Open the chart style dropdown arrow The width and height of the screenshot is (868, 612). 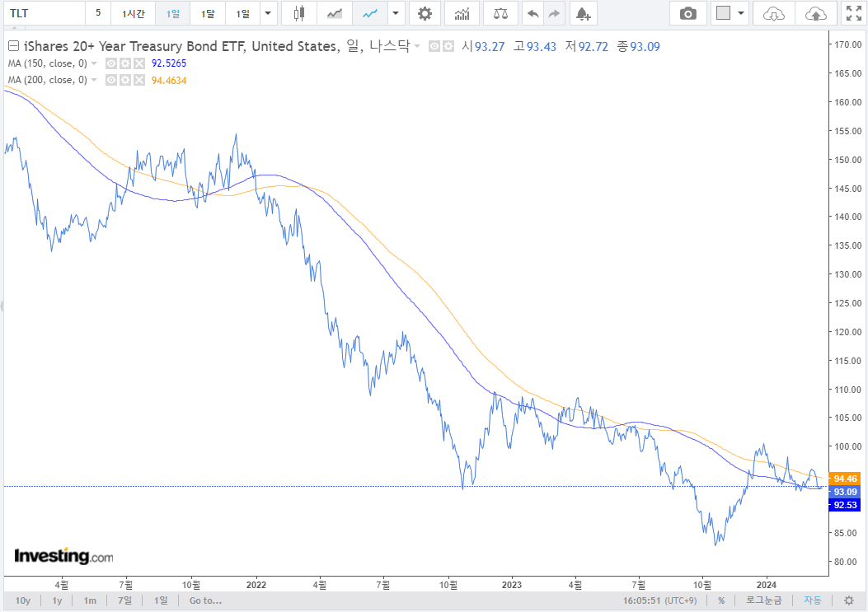click(395, 13)
